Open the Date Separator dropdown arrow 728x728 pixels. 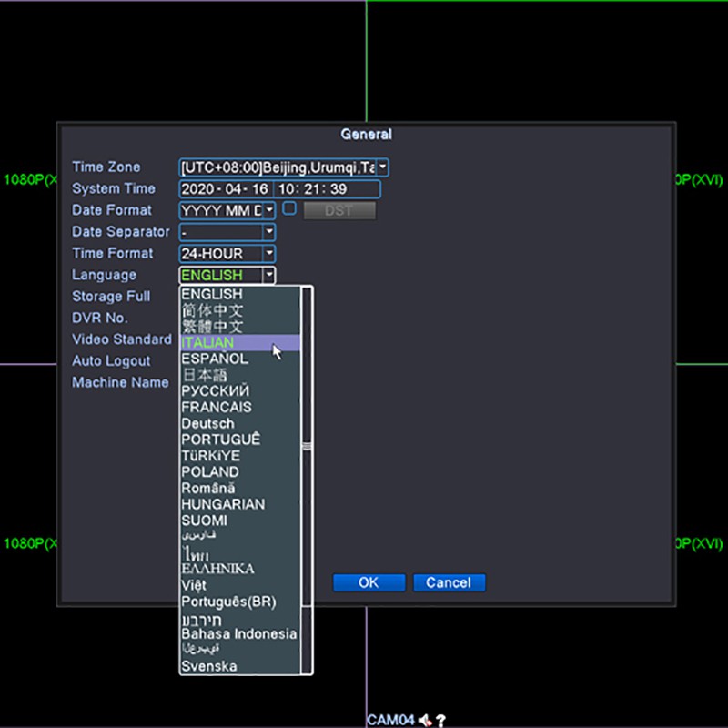(x=269, y=232)
